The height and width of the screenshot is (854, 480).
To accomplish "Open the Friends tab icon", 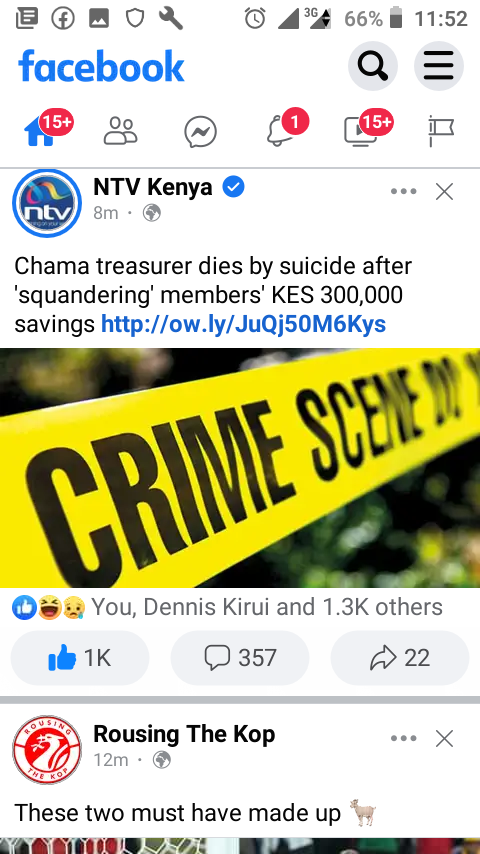I will coord(120,131).
